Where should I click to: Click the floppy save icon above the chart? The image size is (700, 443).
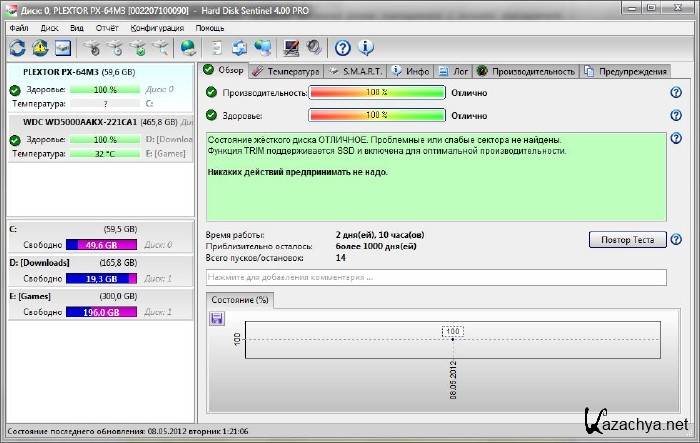[217, 318]
